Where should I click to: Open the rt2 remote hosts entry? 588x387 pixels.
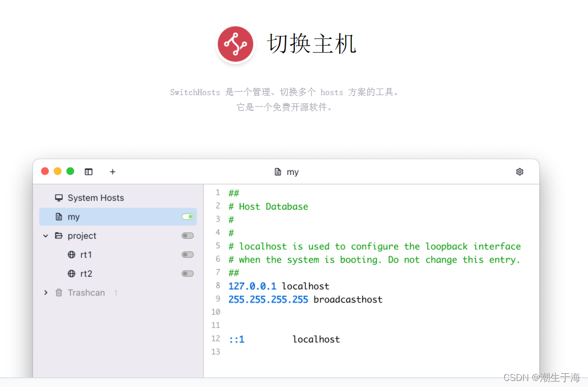[x=118, y=274]
